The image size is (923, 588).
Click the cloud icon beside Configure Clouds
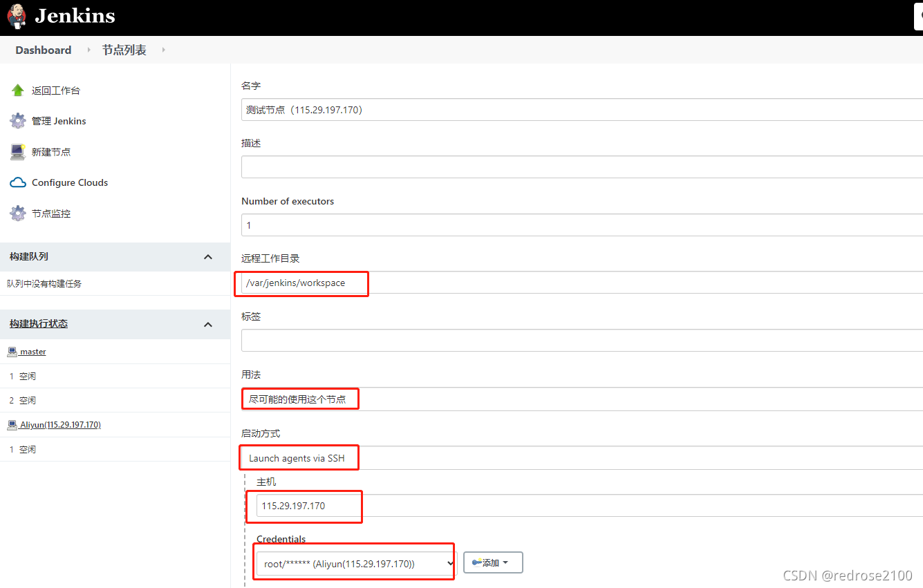coord(18,182)
